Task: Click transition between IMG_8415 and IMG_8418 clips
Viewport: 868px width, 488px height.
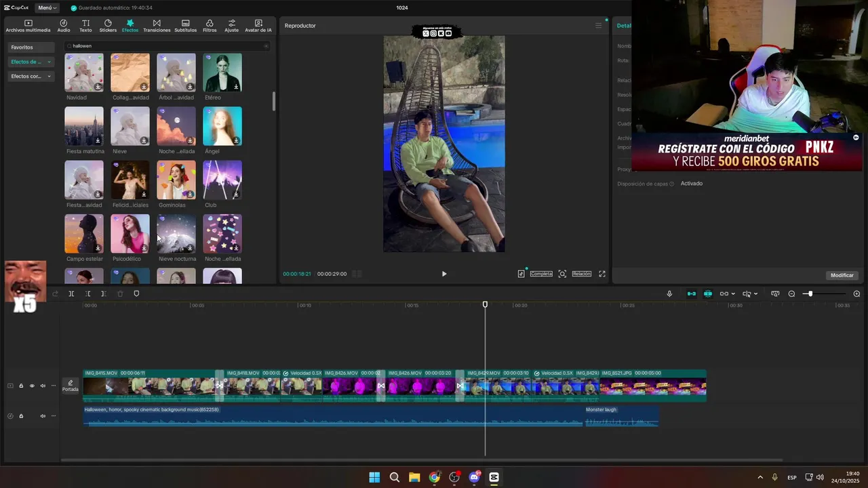Action: pyautogui.click(x=219, y=386)
